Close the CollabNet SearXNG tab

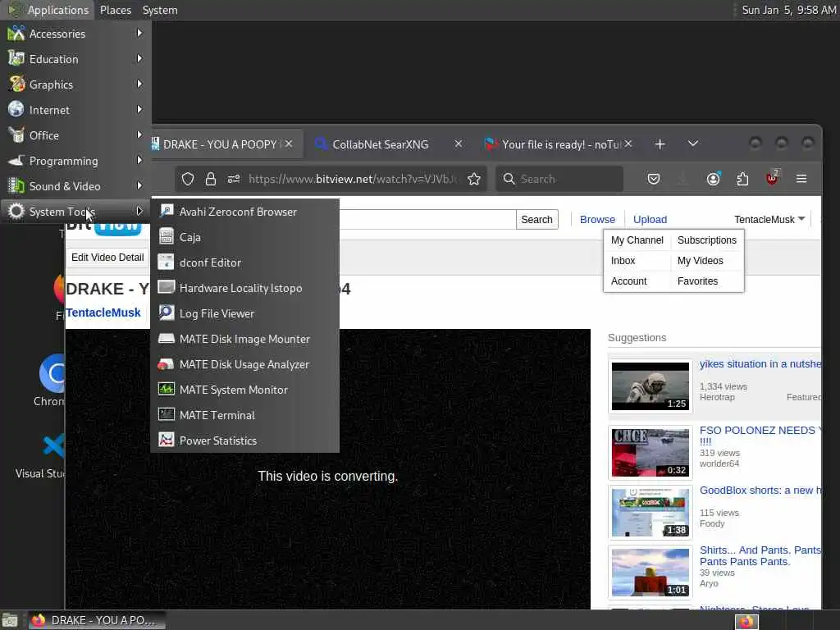(x=458, y=144)
